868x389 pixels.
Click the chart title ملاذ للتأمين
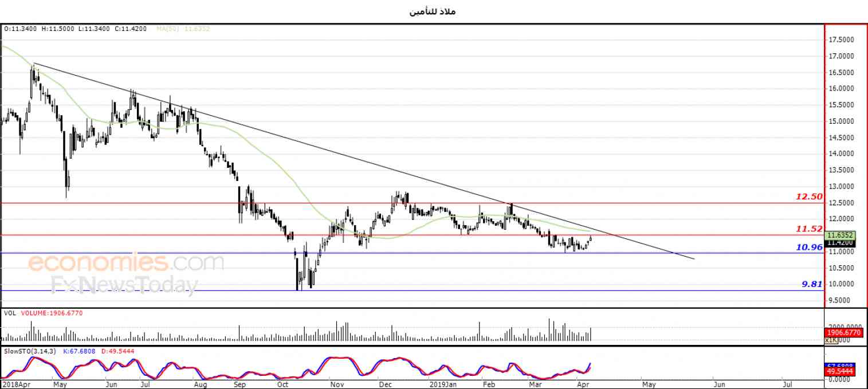click(x=433, y=11)
